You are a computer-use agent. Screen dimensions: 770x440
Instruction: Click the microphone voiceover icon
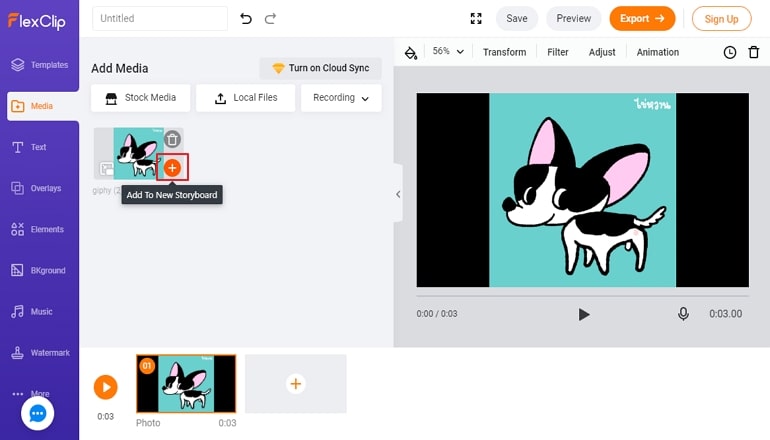pyautogui.click(x=683, y=314)
